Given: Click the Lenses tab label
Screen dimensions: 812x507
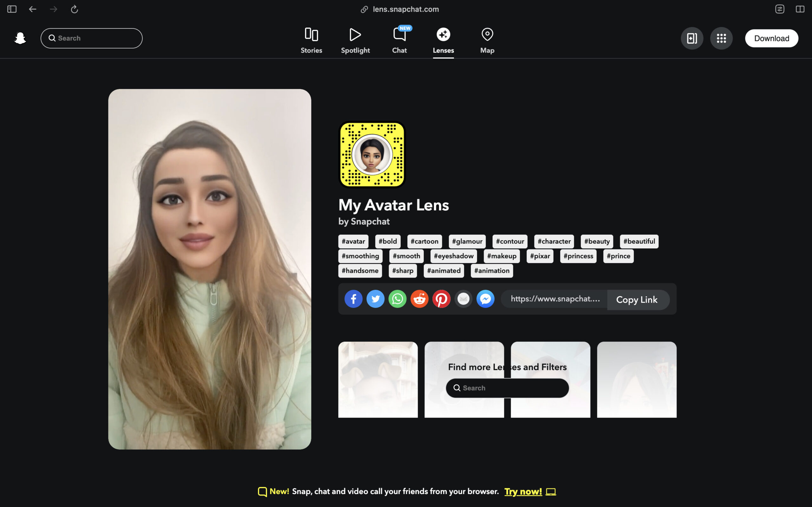Looking at the screenshot, I should tap(444, 50).
